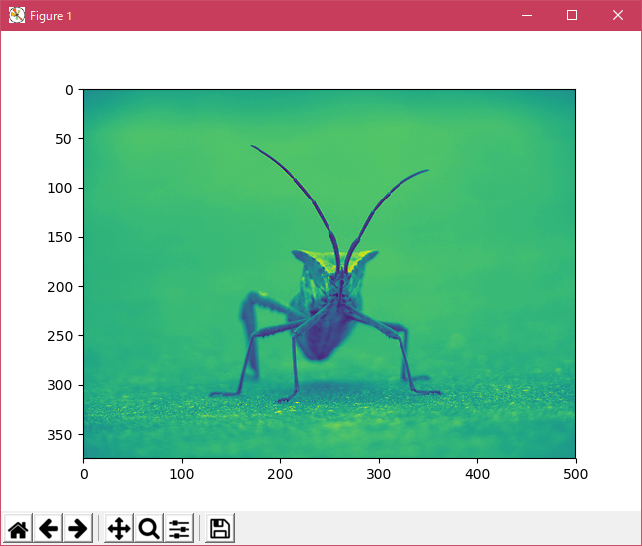Go forward to next view arrow
Viewport: 642px width, 546px height.
point(78,528)
